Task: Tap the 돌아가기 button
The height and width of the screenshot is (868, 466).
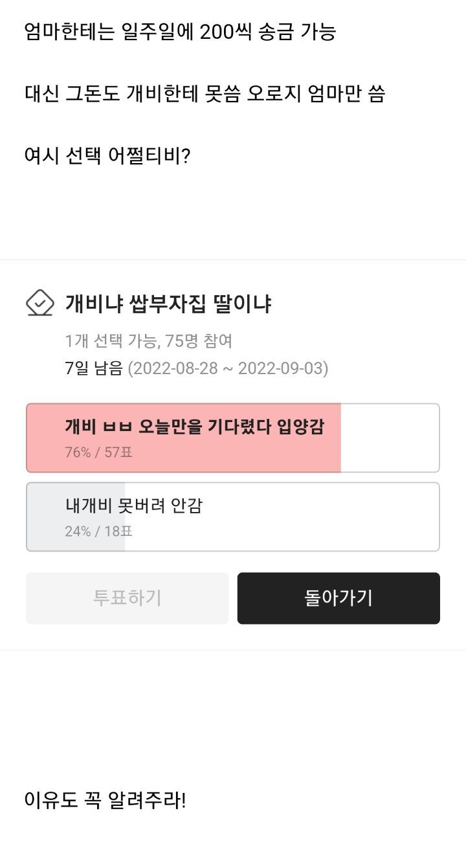Action: click(x=338, y=598)
